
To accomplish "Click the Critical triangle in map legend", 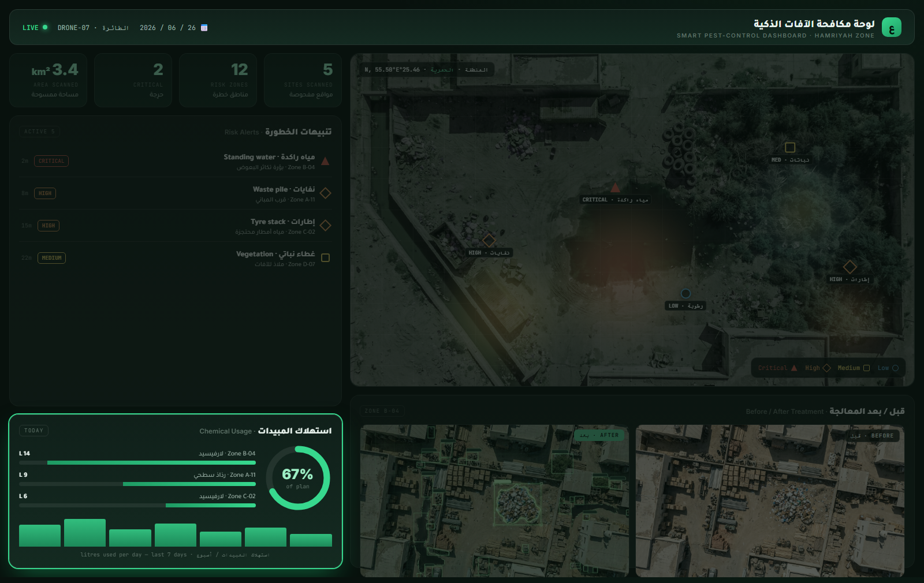I will (x=794, y=368).
